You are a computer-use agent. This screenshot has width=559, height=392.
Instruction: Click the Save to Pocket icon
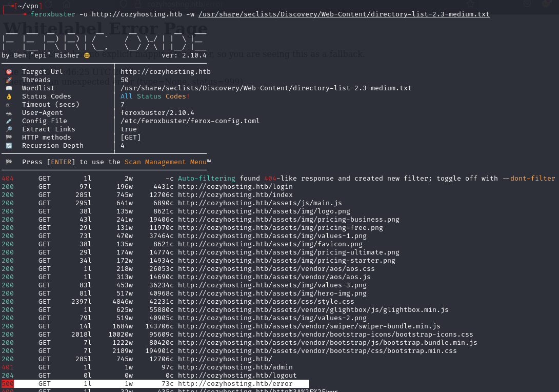[x=527, y=4]
